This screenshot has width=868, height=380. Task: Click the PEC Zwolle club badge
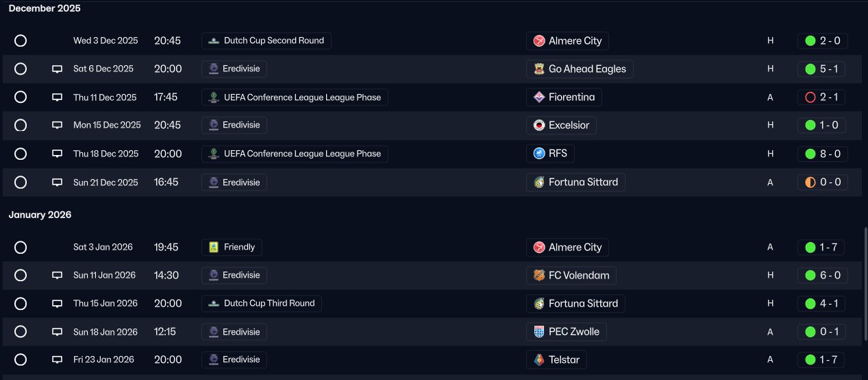(x=539, y=332)
